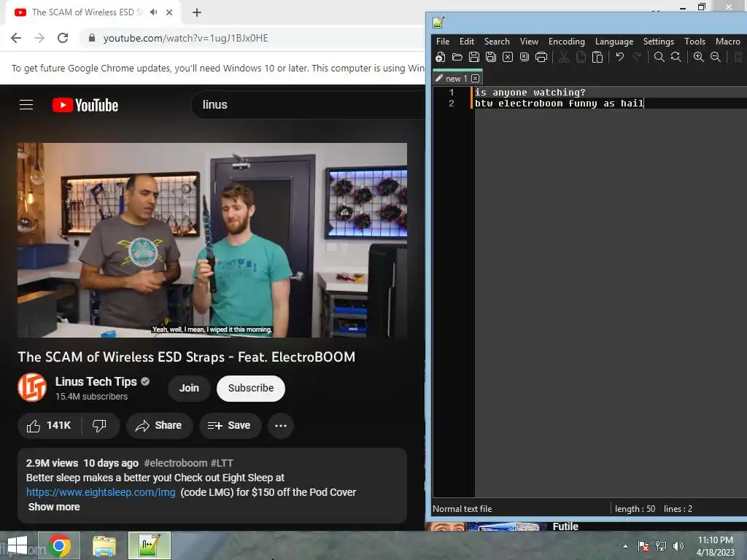This screenshot has height=560, width=747.
Task: Mute the tab via its speaker icon
Action: point(153,12)
